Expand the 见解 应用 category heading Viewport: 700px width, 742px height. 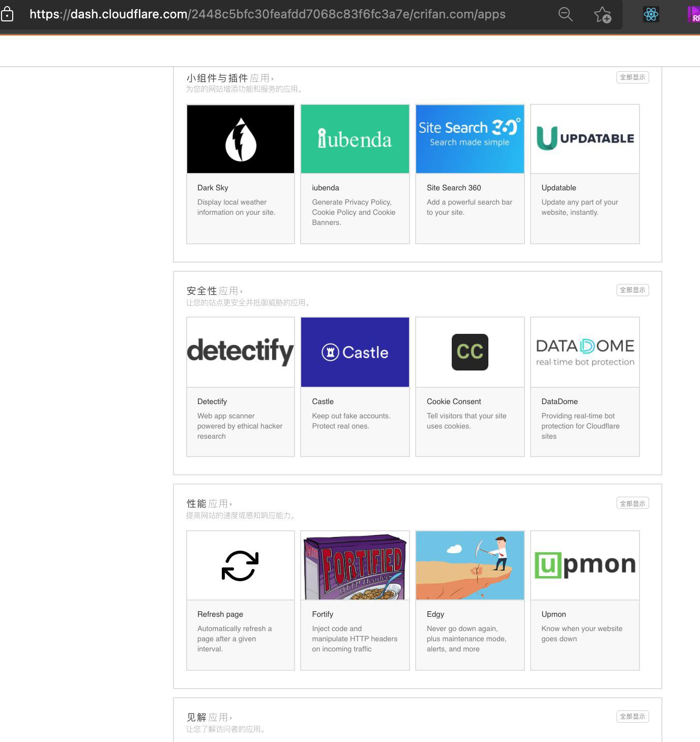[209, 717]
